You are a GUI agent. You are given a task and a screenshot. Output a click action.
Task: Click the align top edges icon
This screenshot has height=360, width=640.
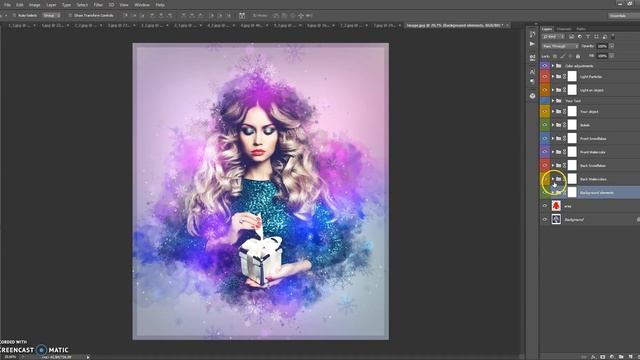click(x=126, y=16)
